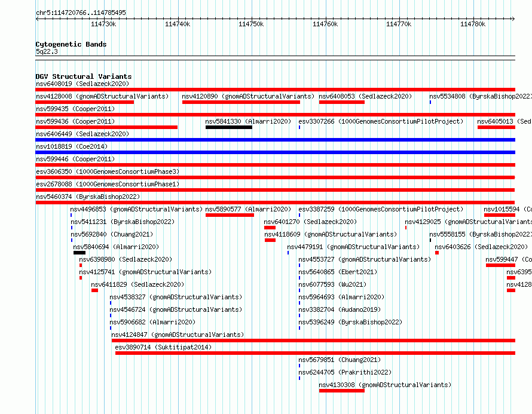532x414 pixels.
Task: Select nsv6411829 (Sedlazeck2020) label
Action: click(x=137, y=284)
